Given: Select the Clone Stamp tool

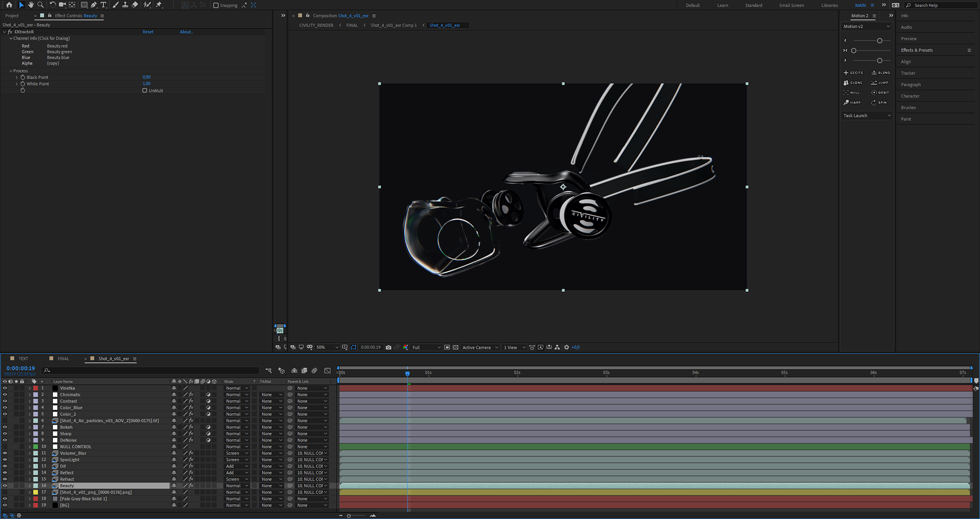Looking at the screenshot, I should click(125, 5).
